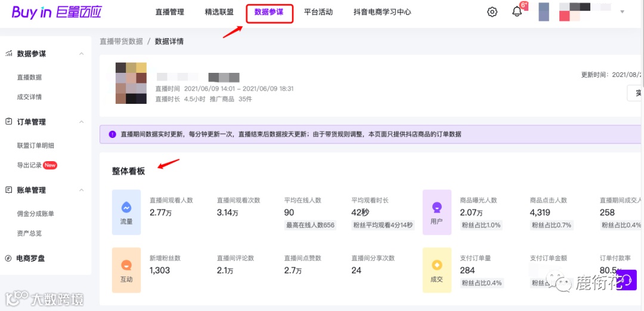644x311 pixels.
Task: Click the 粉丝占比0.7% tag
Action: pyautogui.click(x=551, y=225)
